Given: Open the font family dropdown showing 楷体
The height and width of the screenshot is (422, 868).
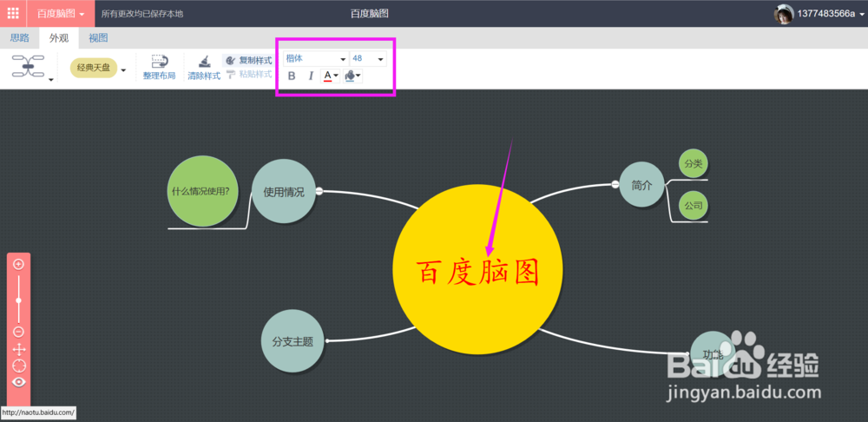Looking at the screenshot, I should [x=316, y=58].
